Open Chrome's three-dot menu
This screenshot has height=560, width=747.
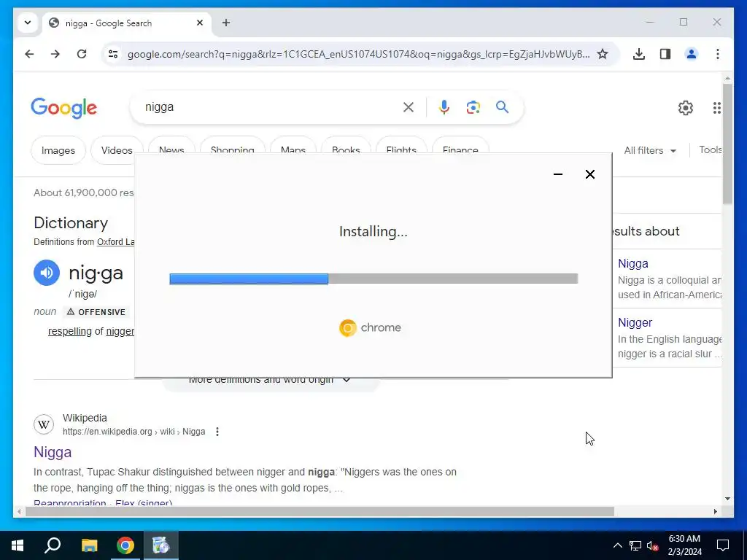[x=718, y=54]
